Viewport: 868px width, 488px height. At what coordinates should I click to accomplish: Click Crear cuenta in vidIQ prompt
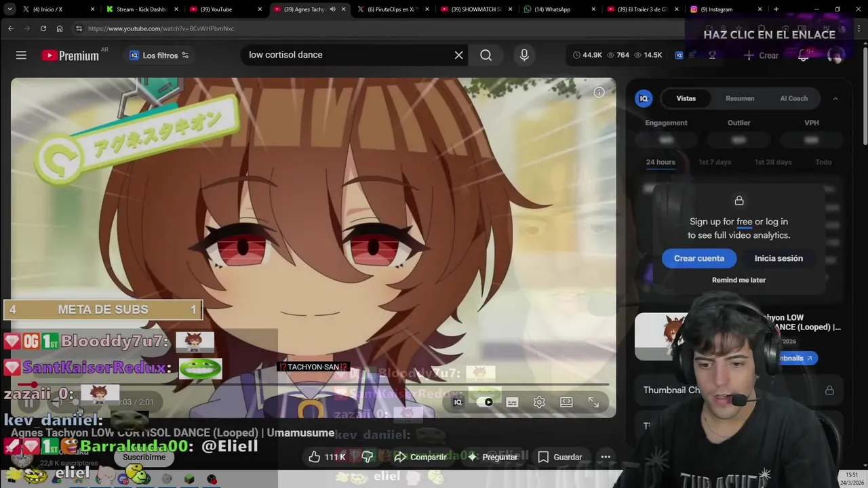[x=699, y=258]
